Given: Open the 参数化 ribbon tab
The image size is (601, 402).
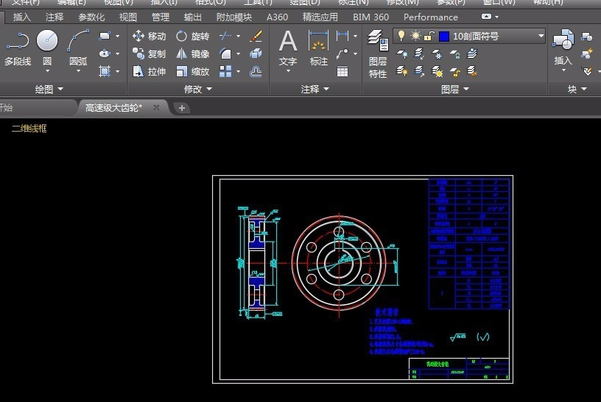Looking at the screenshot, I should click(x=91, y=17).
